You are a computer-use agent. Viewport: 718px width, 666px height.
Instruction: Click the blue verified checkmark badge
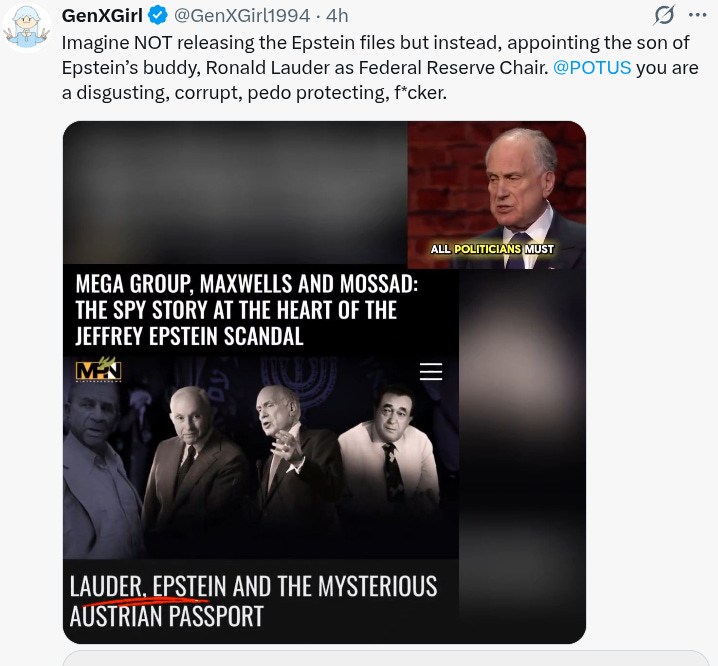coord(158,16)
